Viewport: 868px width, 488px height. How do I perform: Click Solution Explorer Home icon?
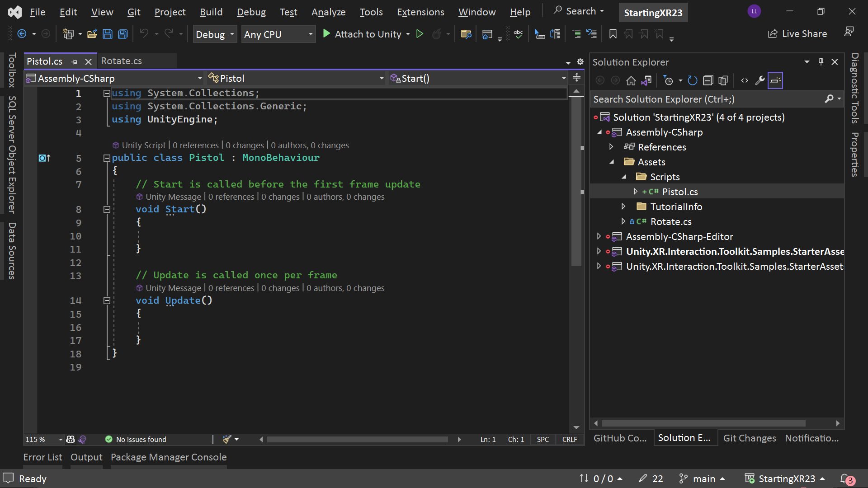pos(631,80)
